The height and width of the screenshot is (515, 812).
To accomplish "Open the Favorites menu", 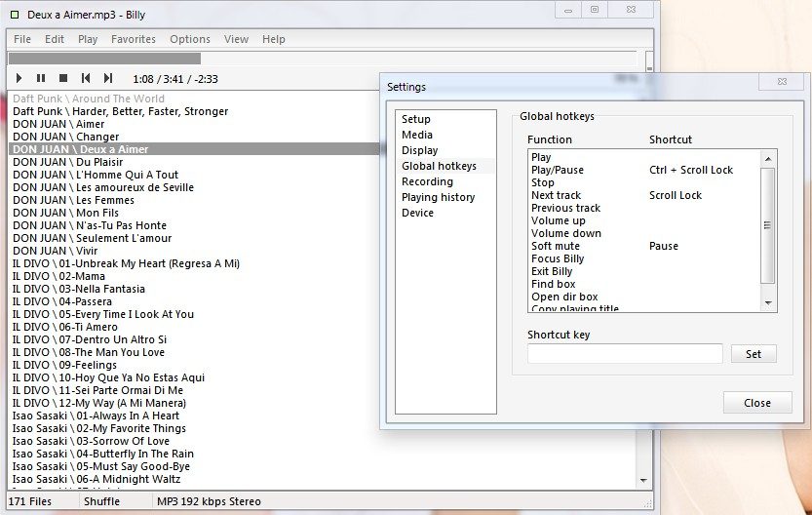I will [x=134, y=39].
